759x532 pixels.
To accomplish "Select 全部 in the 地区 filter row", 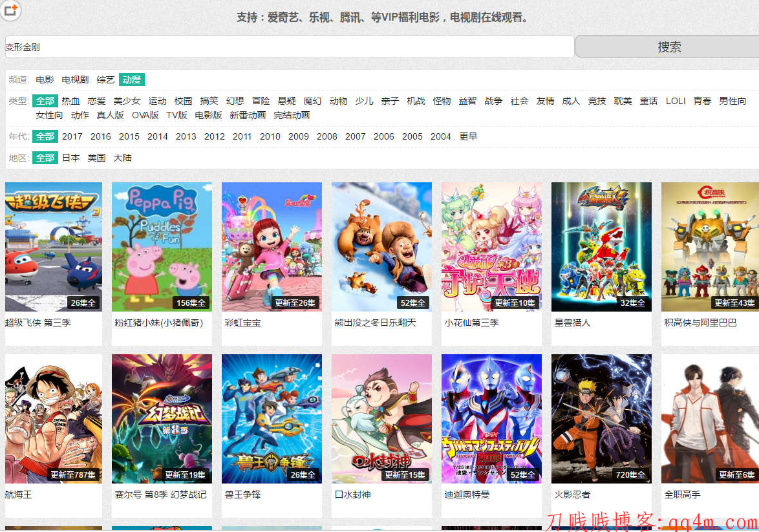I will click(x=45, y=158).
